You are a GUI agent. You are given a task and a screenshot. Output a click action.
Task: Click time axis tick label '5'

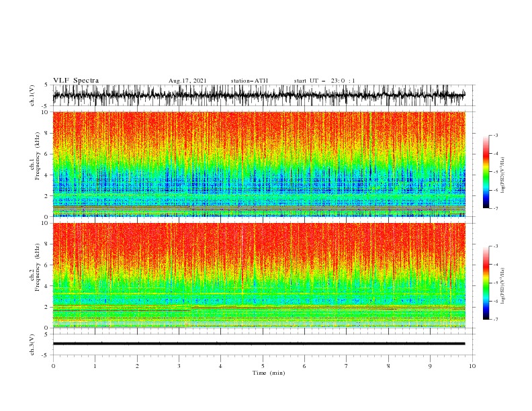point(263,366)
